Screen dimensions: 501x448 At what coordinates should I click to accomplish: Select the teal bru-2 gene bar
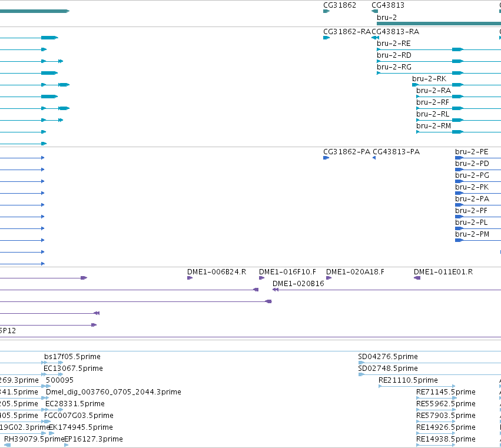tap(439, 24)
